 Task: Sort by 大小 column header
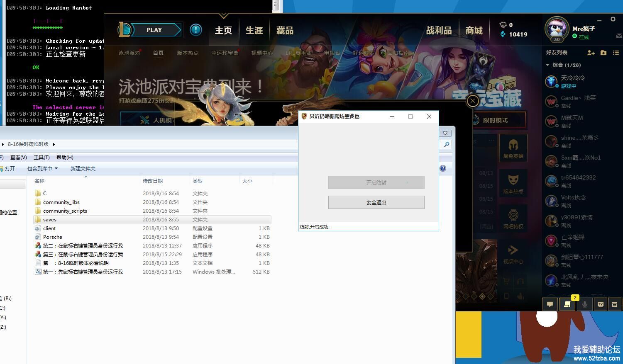[x=247, y=181]
